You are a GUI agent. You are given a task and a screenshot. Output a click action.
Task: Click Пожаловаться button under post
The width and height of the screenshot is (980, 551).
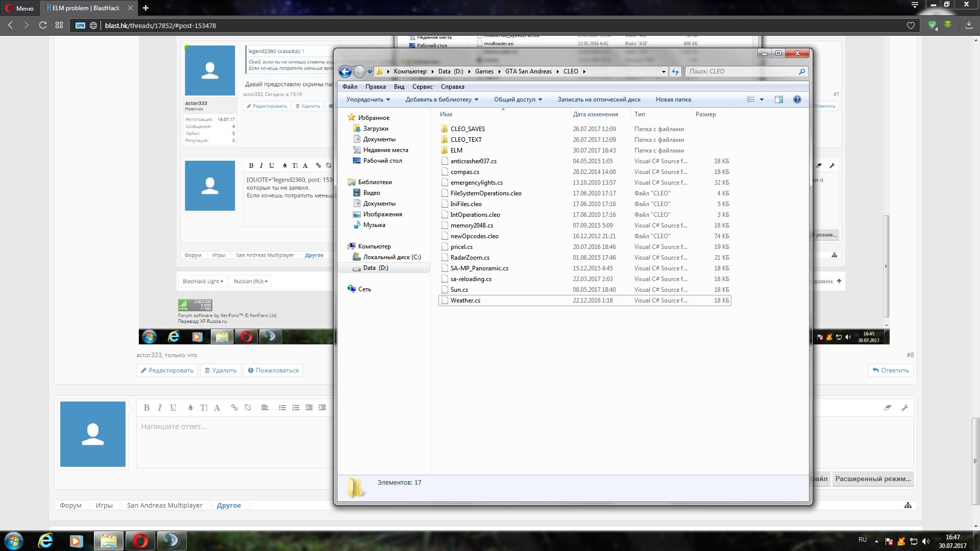point(273,370)
